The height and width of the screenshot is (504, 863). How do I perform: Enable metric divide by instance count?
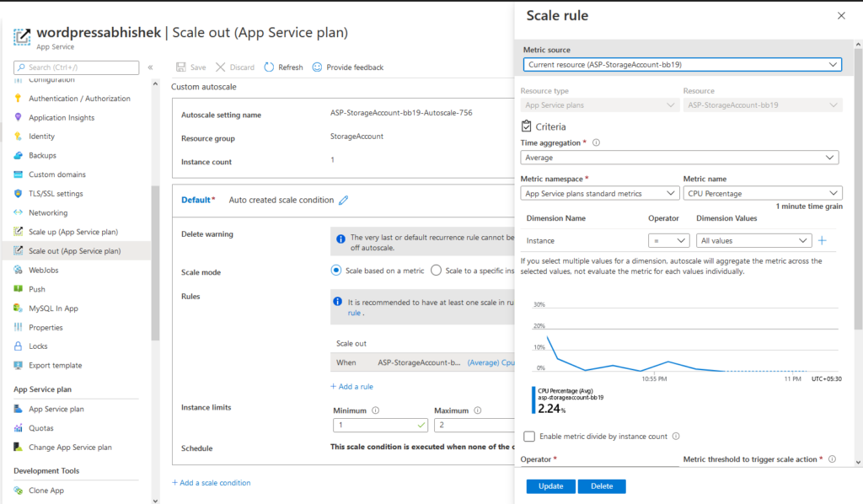529,437
